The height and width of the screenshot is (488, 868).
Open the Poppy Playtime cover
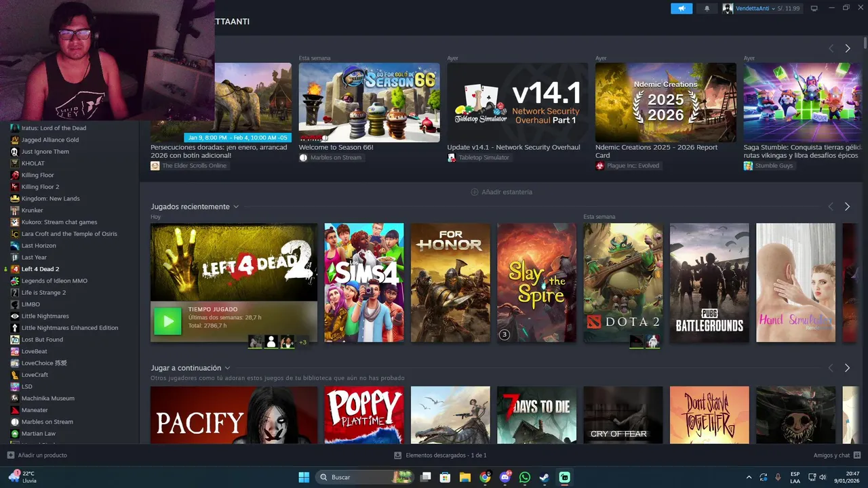[x=363, y=415]
